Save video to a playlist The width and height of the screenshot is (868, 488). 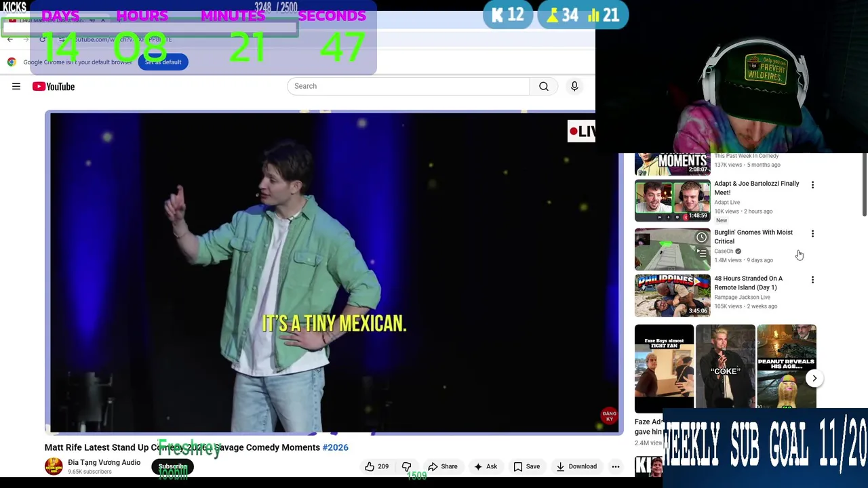click(x=526, y=466)
